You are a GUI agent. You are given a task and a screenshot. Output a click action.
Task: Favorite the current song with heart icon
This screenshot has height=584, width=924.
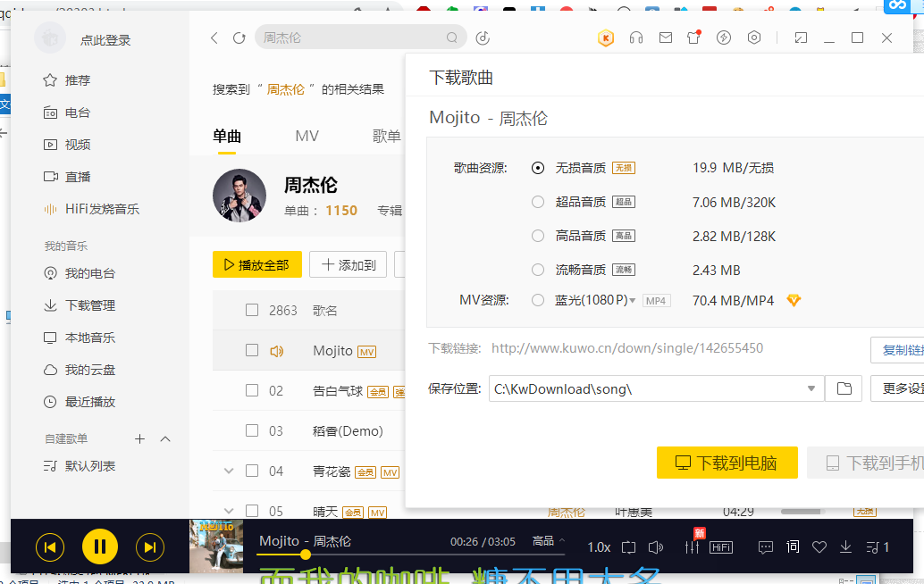819,547
